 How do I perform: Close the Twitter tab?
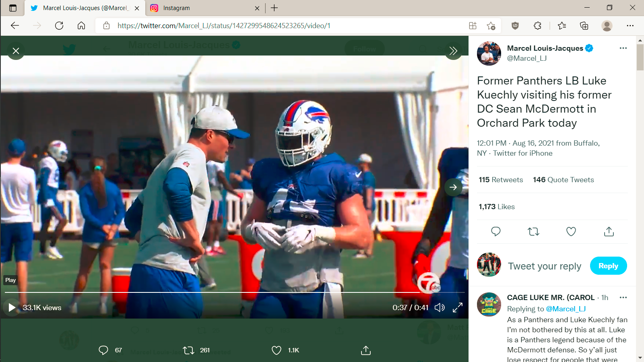click(137, 8)
